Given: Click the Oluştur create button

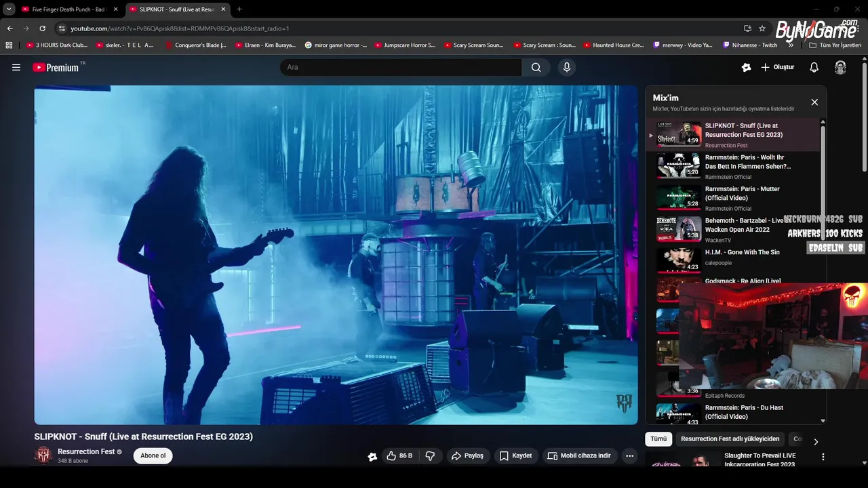Looking at the screenshot, I should click(778, 67).
